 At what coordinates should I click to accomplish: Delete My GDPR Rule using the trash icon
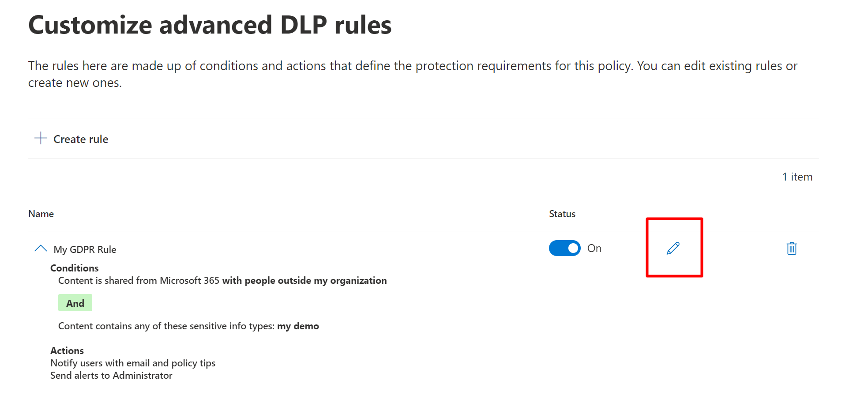(x=792, y=249)
